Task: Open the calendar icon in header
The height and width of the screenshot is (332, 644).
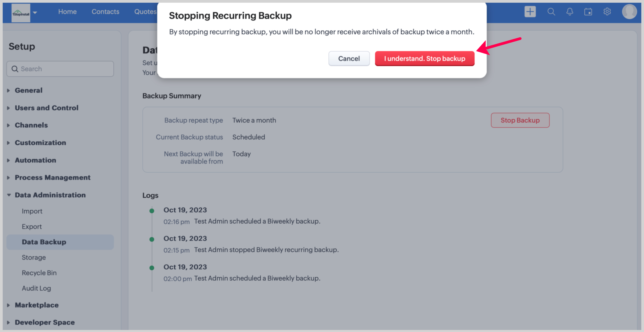Action: (588, 12)
